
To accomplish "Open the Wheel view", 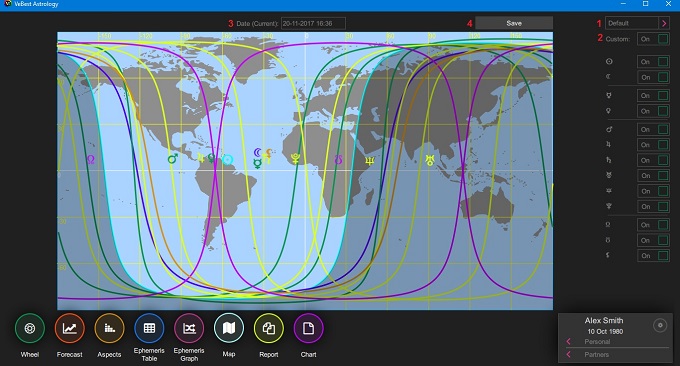I will tap(29, 328).
